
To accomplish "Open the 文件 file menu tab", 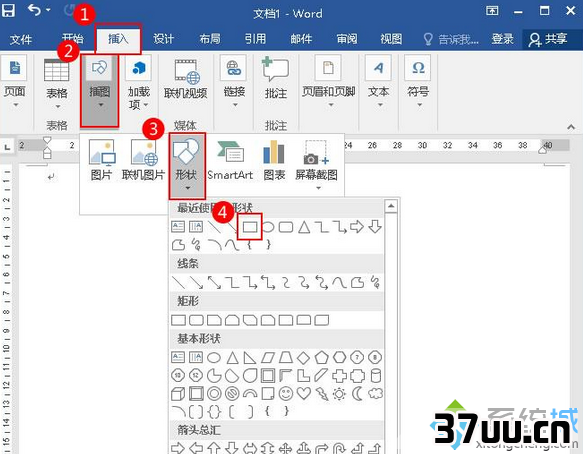I will pos(21,39).
